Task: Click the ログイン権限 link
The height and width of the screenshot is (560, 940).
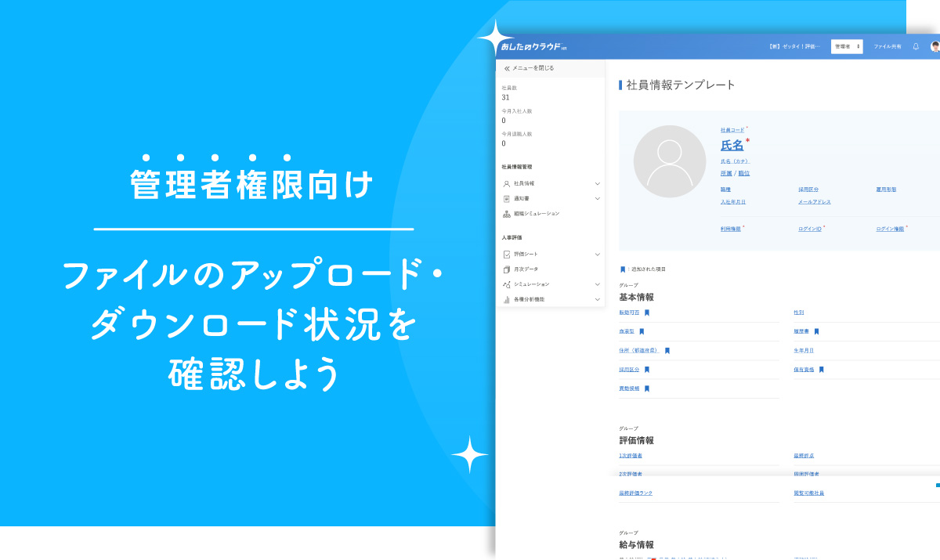Action: [x=890, y=229]
